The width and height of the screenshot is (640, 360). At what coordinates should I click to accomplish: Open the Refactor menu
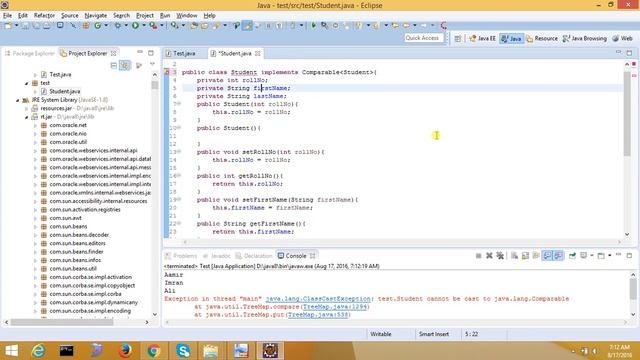pos(44,16)
